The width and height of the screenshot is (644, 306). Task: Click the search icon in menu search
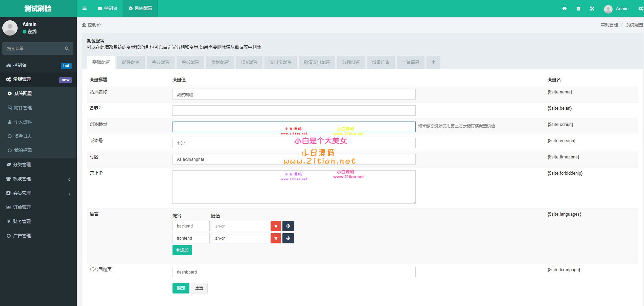point(67,49)
